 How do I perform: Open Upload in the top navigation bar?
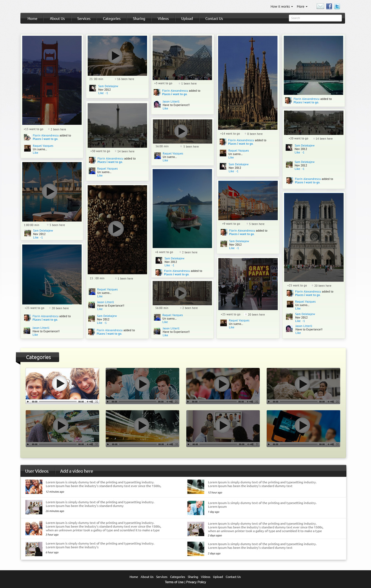(x=187, y=18)
